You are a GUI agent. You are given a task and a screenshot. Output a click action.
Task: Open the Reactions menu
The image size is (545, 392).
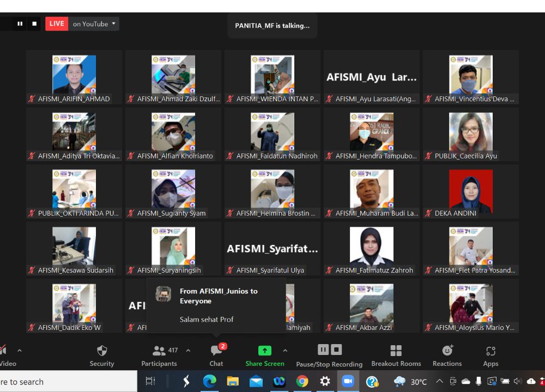tap(447, 356)
